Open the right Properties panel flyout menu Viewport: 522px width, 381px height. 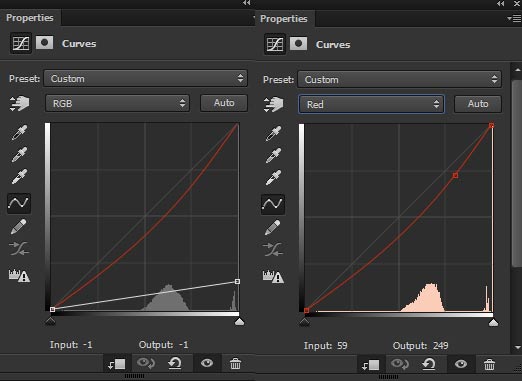coord(514,18)
